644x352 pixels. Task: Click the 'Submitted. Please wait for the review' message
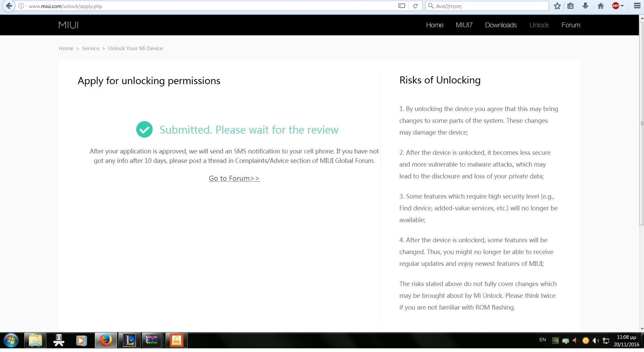click(x=249, y=130)
